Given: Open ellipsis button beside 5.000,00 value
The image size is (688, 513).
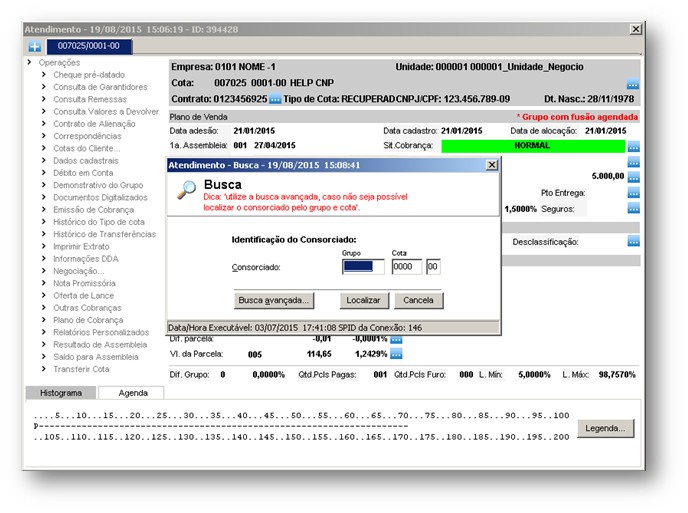Looking at the screenshot, I should tap(634, 177).
